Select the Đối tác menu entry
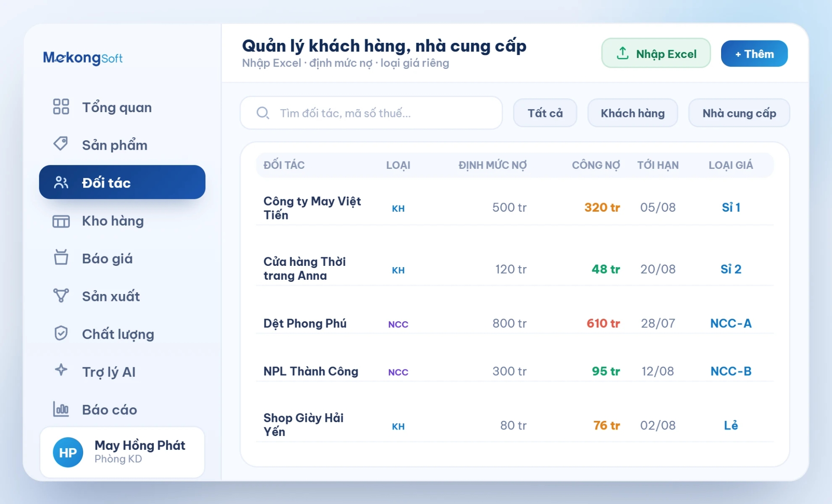 point(122,182)
